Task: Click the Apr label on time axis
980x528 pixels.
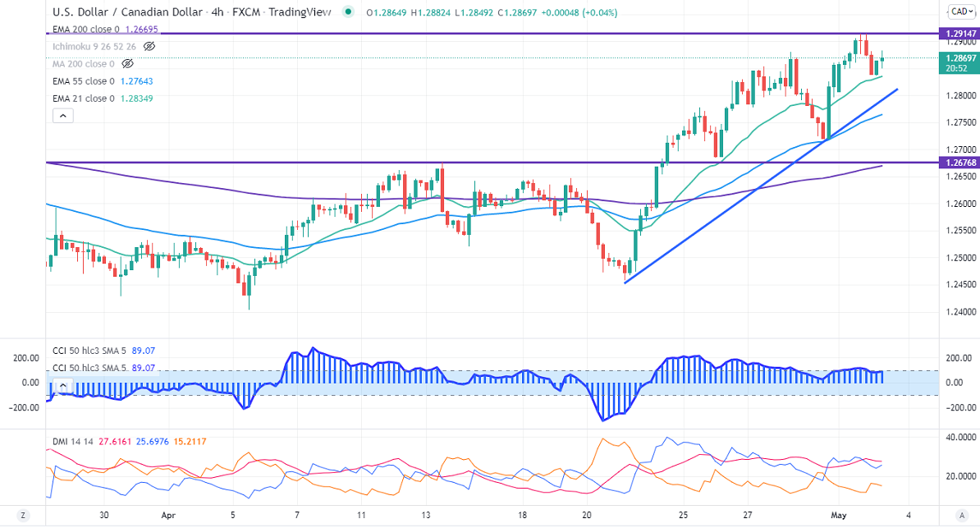Action: point(168,516)
